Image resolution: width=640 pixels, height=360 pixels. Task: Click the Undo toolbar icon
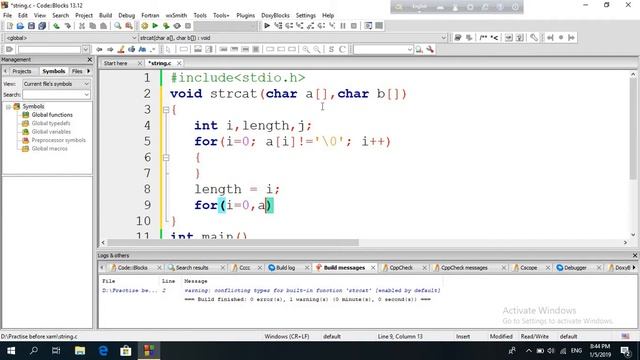[56, 26]
